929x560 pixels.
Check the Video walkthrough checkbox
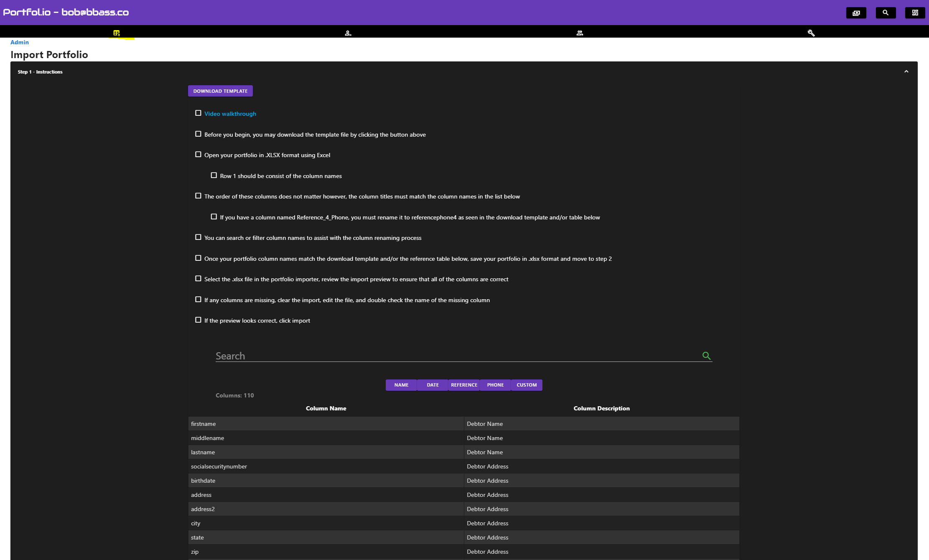click(x=198, y=113)
